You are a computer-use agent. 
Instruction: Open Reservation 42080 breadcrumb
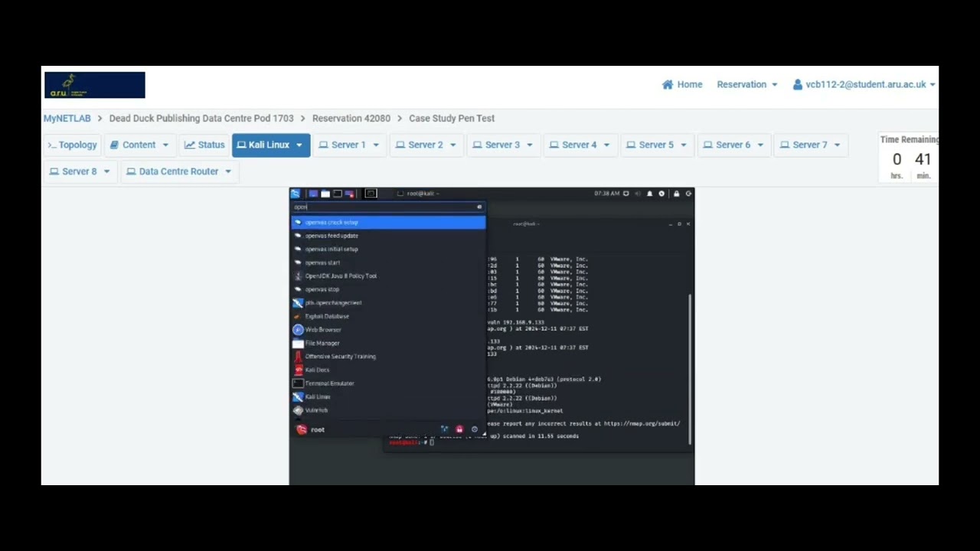pyautogui.click(x=351, y=119)
